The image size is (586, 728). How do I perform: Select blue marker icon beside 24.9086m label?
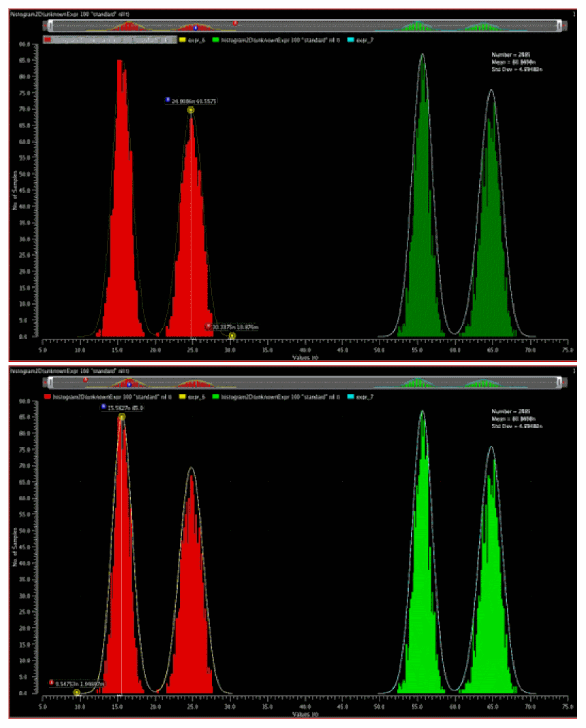tap(168, 100)
